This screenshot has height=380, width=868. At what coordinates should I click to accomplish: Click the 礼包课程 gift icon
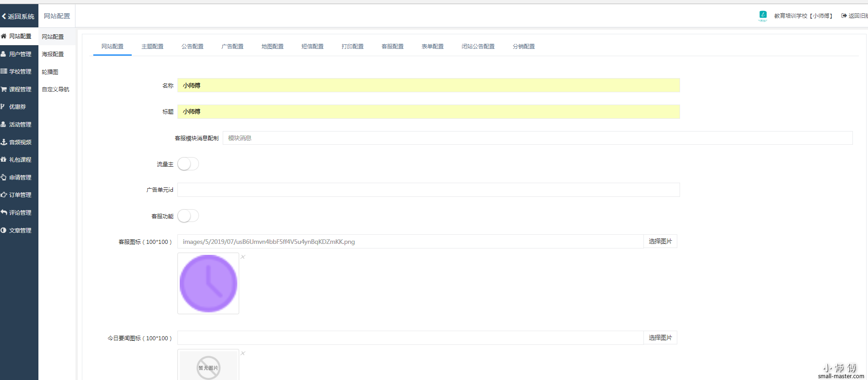(x=4, y=159)
